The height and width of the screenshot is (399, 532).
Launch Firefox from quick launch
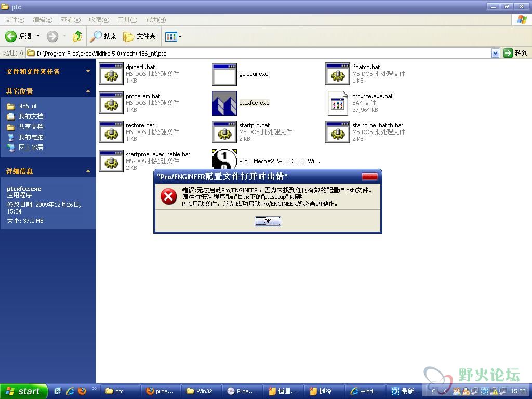[82, 391]
